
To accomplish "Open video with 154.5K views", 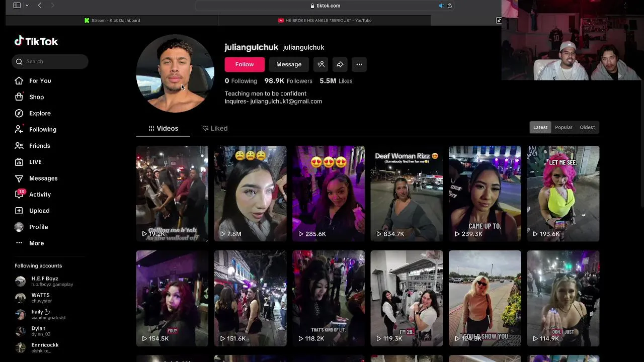I will 172,298.
